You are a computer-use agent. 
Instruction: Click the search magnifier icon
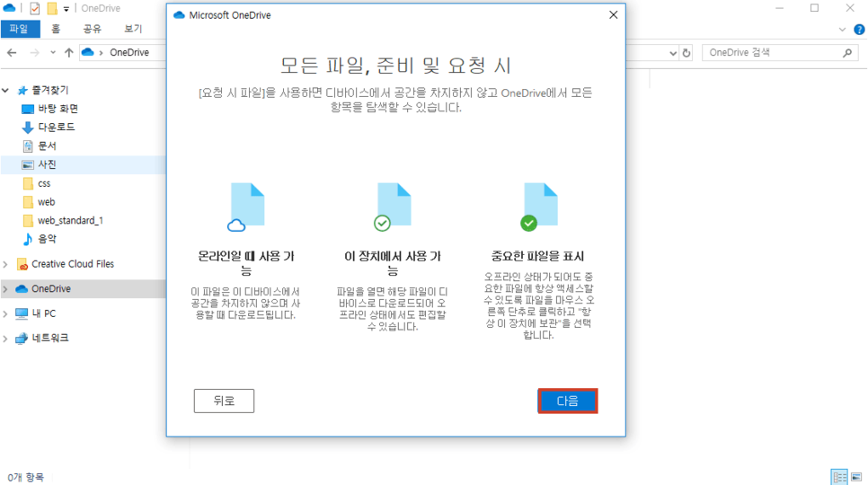coord(847,52)
